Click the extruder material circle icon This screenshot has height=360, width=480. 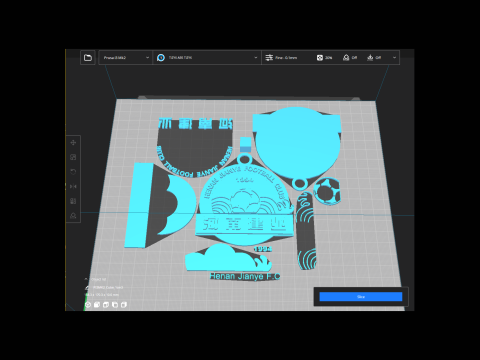click(x=161, y=58)
